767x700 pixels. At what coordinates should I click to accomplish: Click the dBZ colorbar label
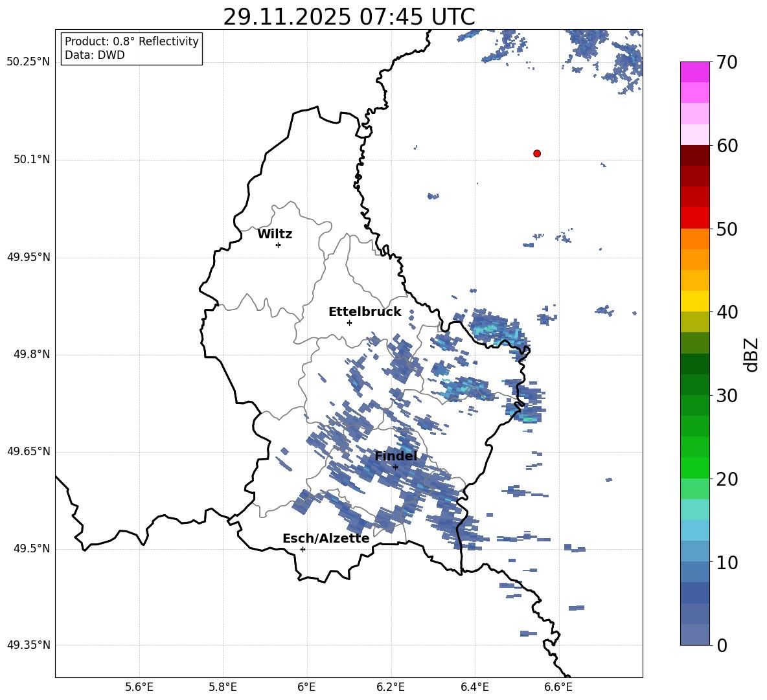tap(752, 354)
